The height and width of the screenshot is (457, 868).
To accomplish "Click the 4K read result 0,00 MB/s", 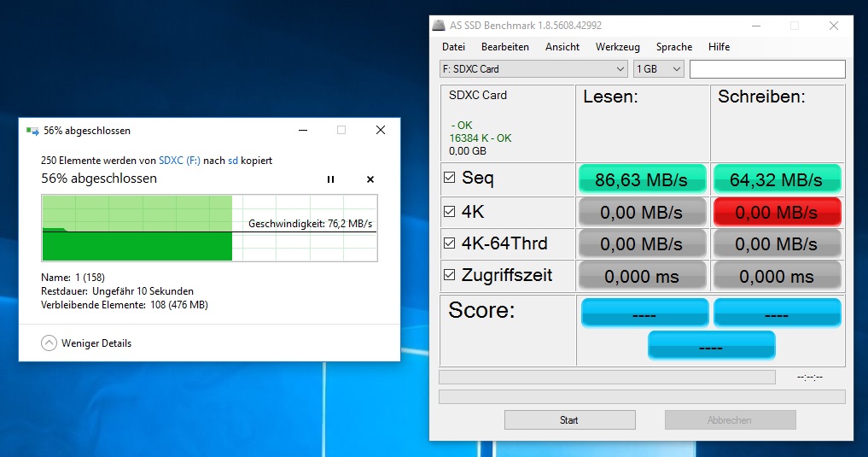I will coord(642,212).
